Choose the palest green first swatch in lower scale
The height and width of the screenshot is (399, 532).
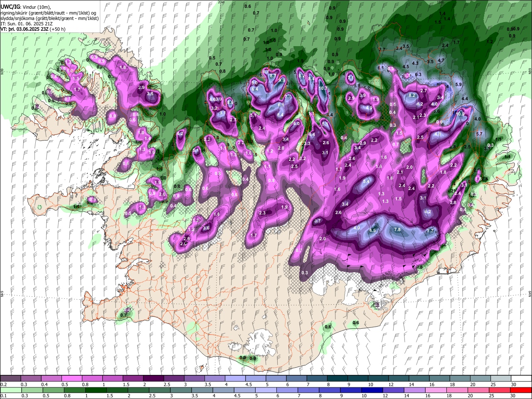point(10,390)
